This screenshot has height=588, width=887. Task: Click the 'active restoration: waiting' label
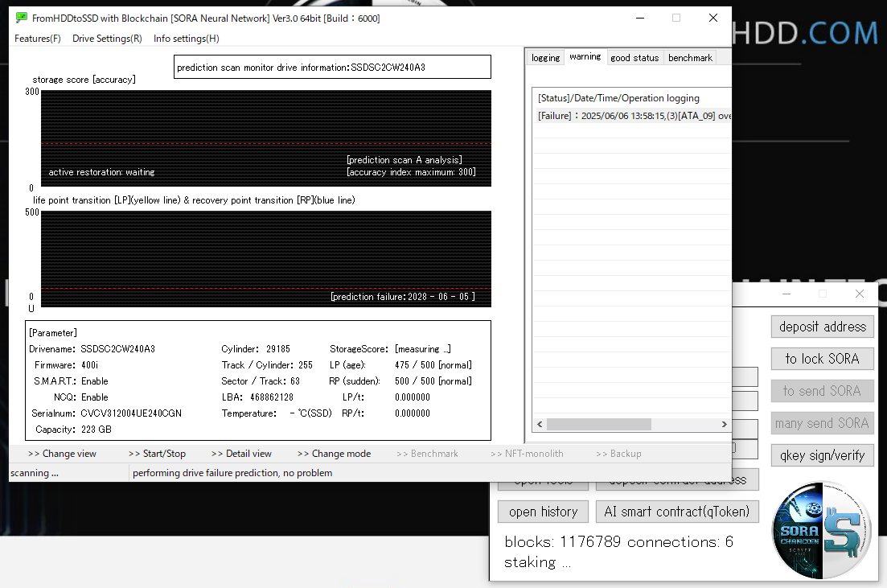[101, 172]
